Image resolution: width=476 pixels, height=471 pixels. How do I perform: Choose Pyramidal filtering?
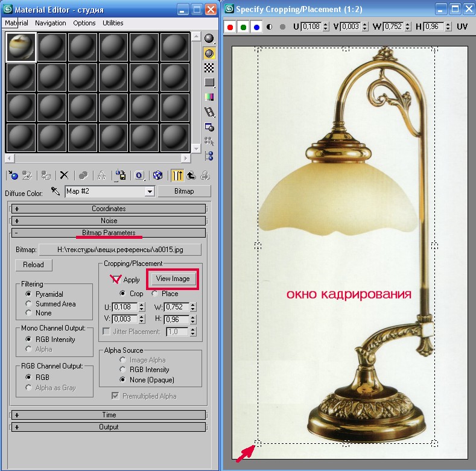point(28,294)
